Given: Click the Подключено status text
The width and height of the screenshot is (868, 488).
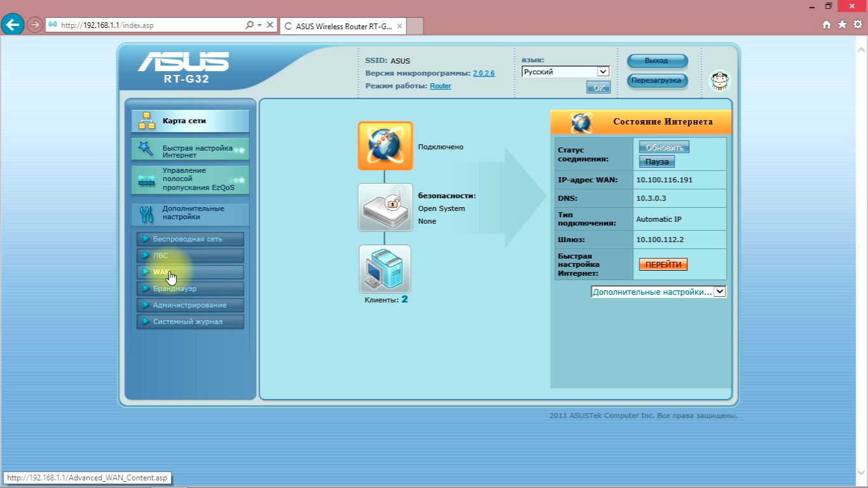Looking at the screenshot, I should (x=441, y=147).
